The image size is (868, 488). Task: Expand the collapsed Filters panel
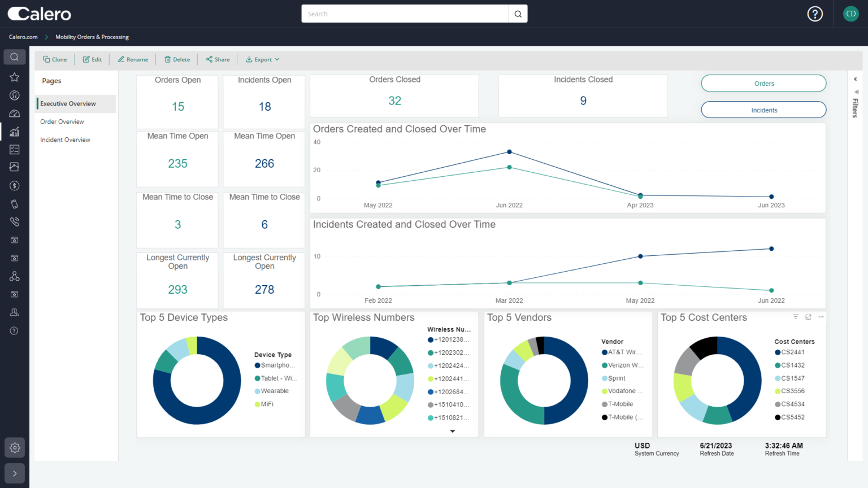click(x=855, y=79)
